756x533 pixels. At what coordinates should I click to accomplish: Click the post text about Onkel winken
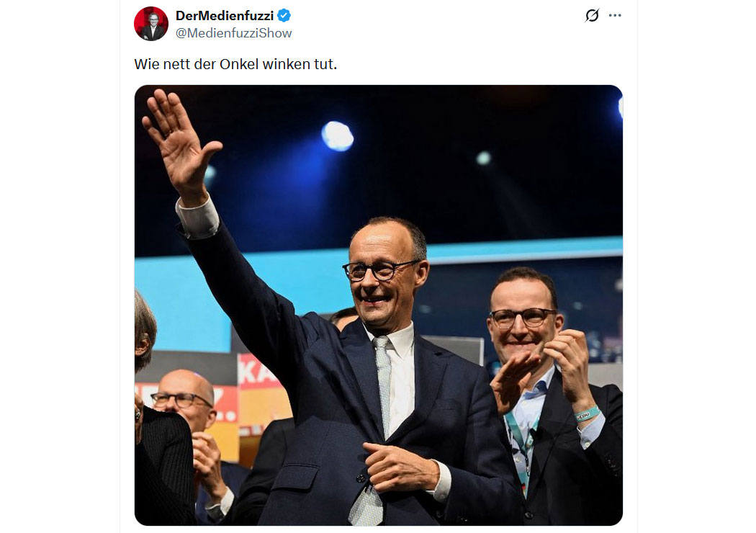pyautogui.click(x=235, y=64)
